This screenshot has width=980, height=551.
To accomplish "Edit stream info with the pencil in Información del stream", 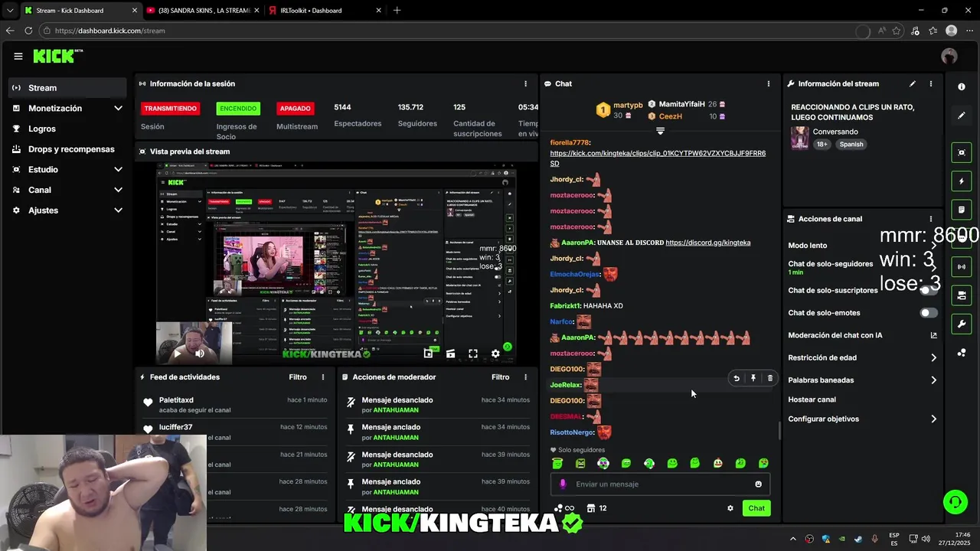I will click(912, 83).
